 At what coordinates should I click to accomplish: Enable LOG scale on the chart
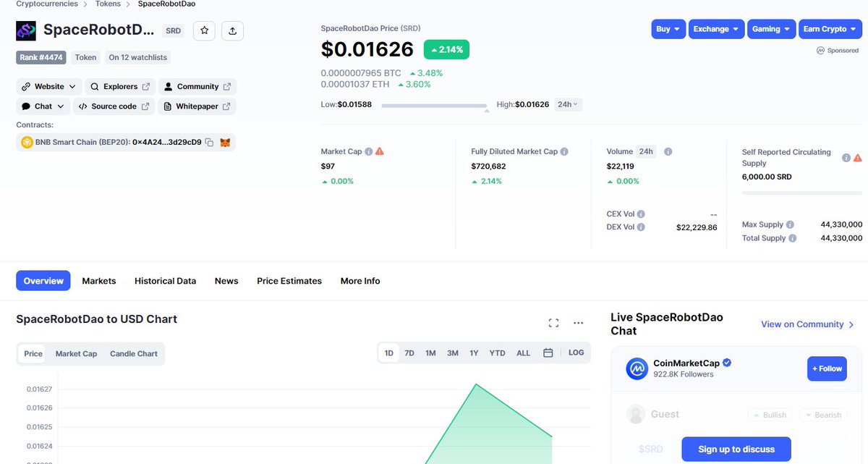[x=576, y=353]
